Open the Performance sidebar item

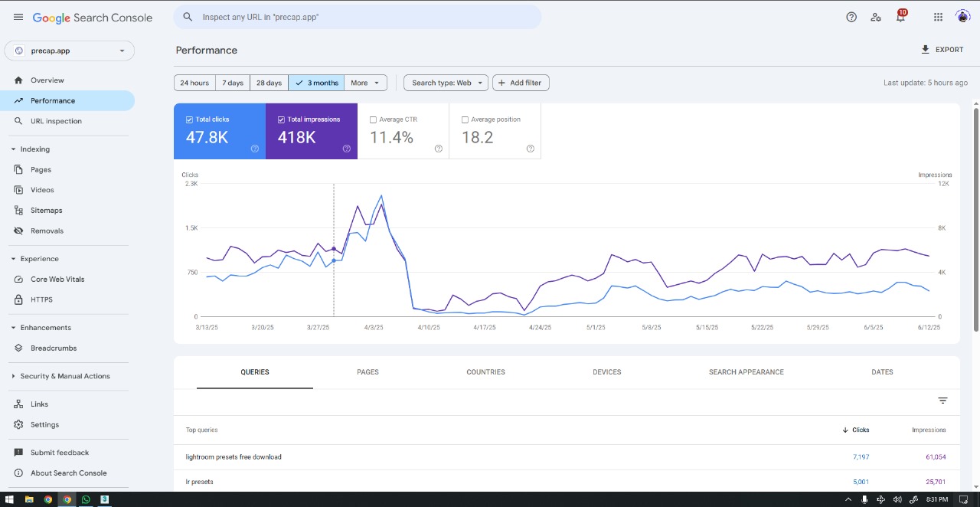pos(67,101)
